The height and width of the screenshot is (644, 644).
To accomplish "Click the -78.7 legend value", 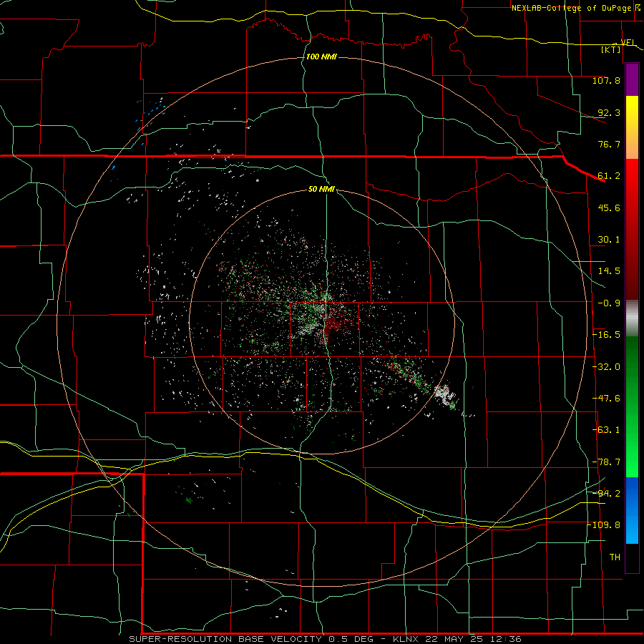I will pos(606,462).
